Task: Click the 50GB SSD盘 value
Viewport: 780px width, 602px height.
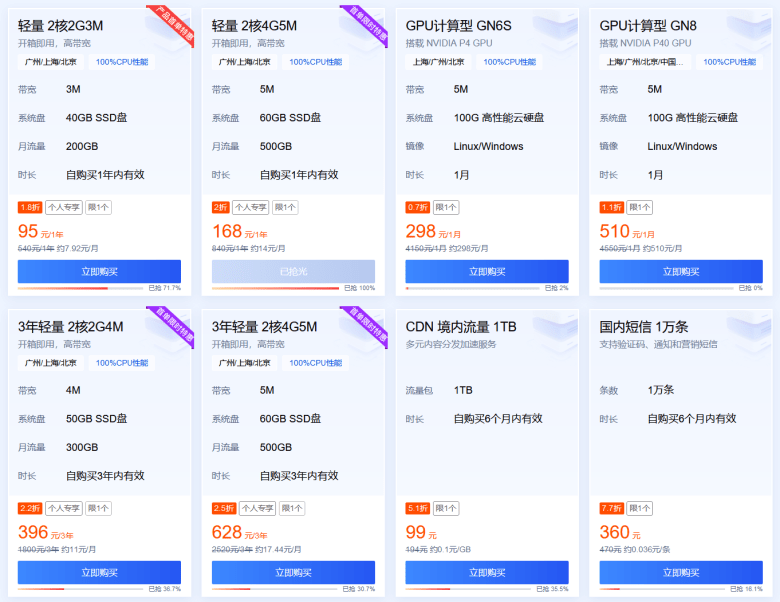Action: pos(97,419)
